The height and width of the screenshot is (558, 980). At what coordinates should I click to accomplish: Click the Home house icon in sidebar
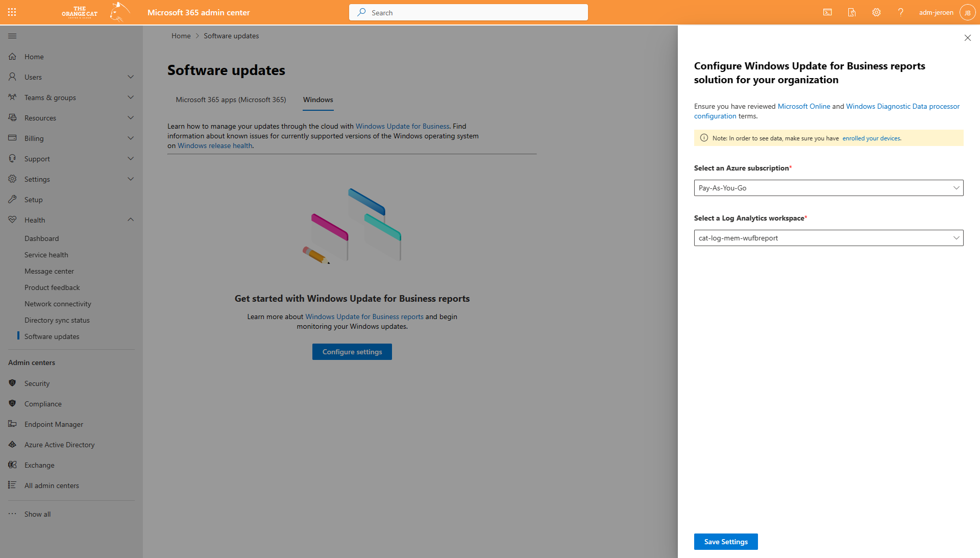[12, 57]
